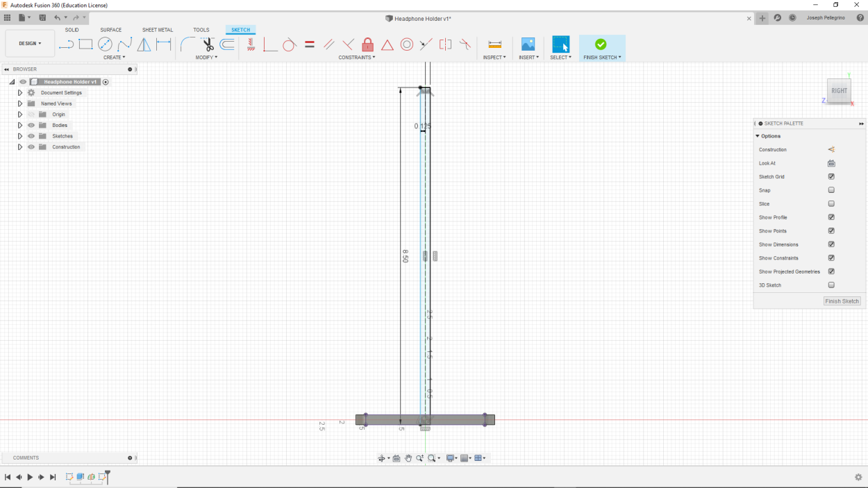The image size is (868, 488).
Task: Apply the Tangent constraint
Action: pyautogui.click(x=290, y=44)
